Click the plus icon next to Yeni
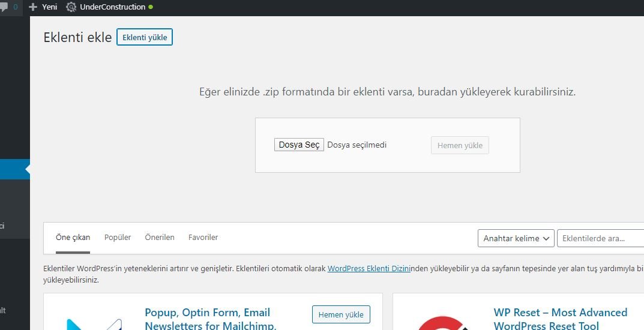644x330 pixels. [x=33, y=7]
